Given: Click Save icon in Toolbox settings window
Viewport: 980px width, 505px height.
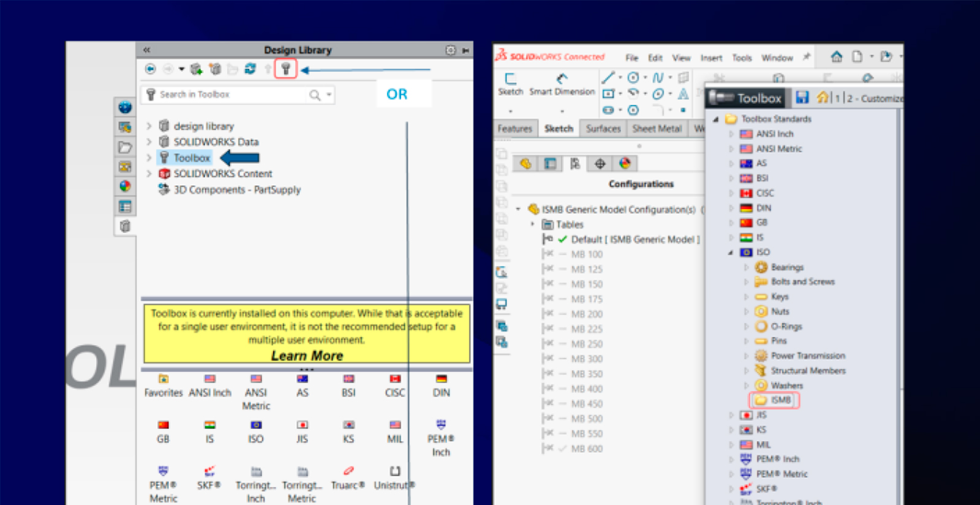Looking at the screenshot, I should tap(802, 97).
